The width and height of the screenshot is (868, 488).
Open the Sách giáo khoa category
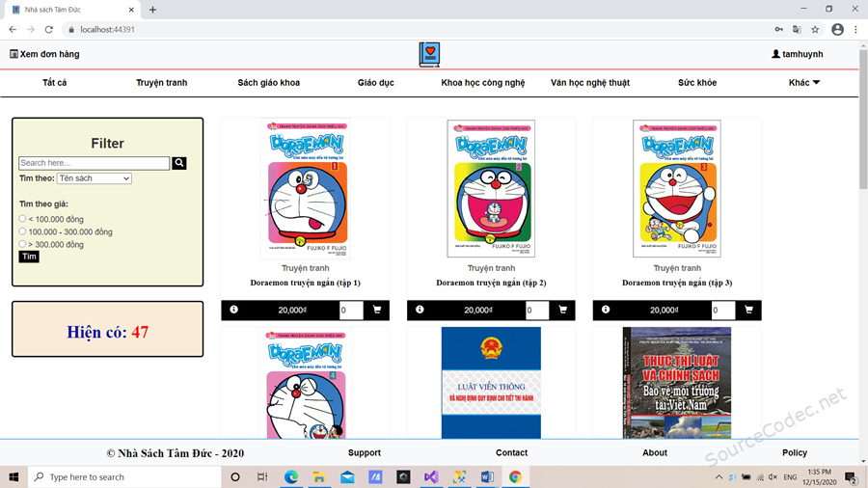[x=268, y=82]
